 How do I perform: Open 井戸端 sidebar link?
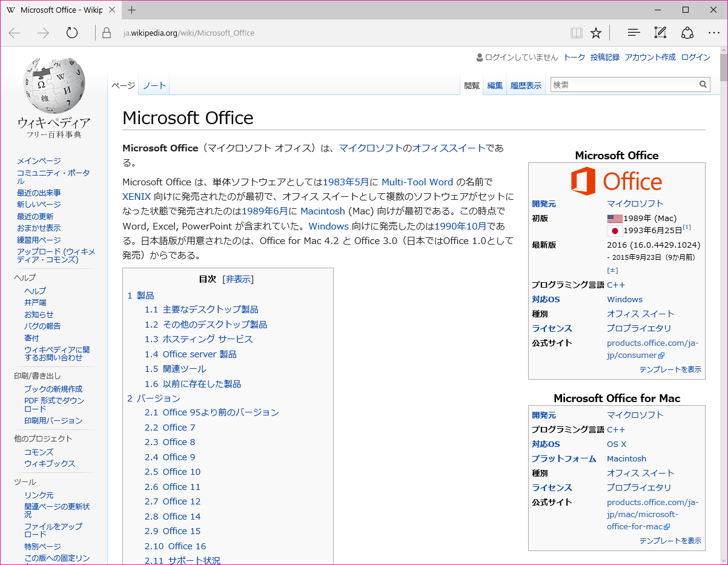pyautogui.click(x=35, y=303)
